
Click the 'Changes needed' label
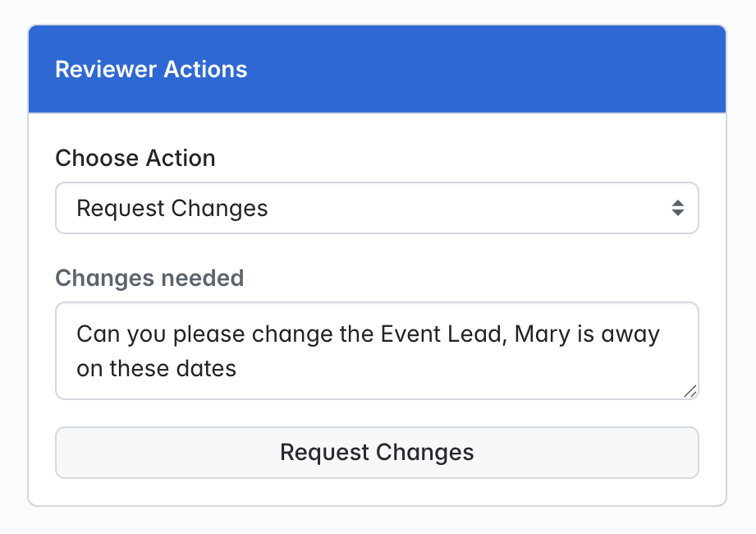tap(149, 278)
